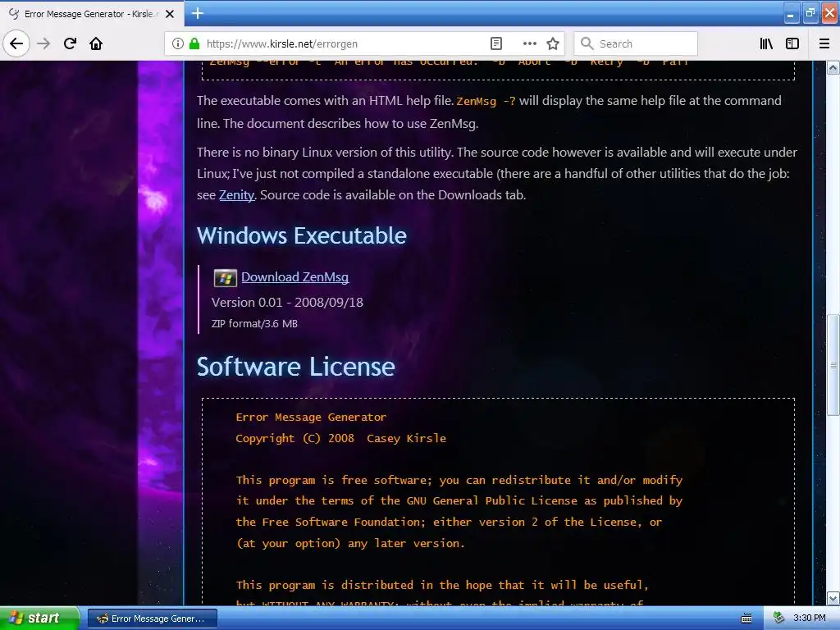
Task: Click the network tray icon by clock
Action: [778, 619]
